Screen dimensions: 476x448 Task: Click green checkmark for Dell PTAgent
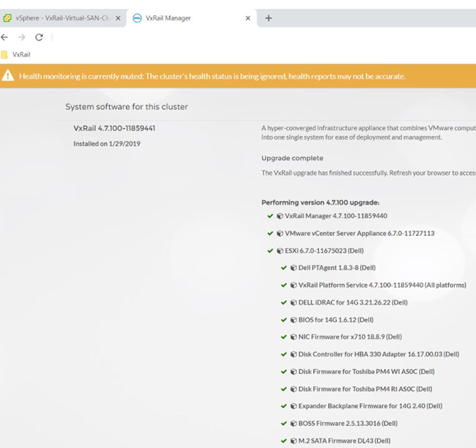284,268
